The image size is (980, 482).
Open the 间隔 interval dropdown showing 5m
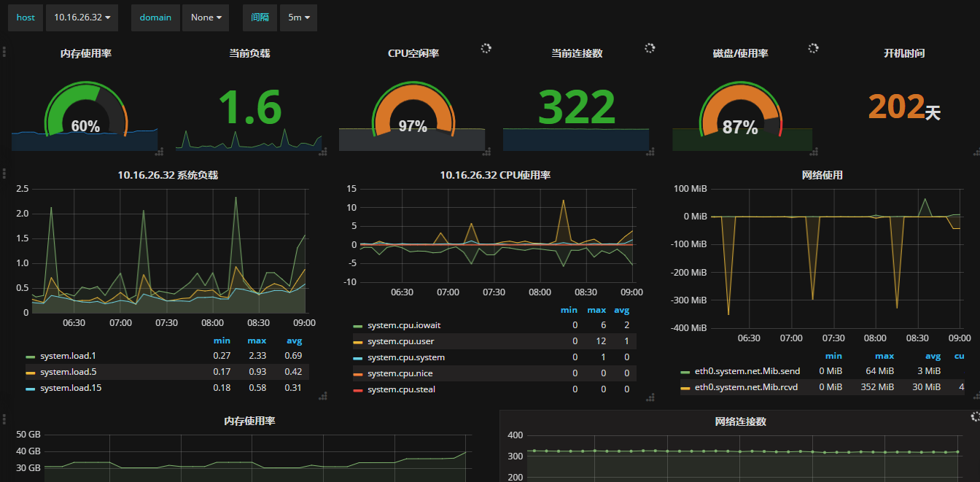click(298, 18)
